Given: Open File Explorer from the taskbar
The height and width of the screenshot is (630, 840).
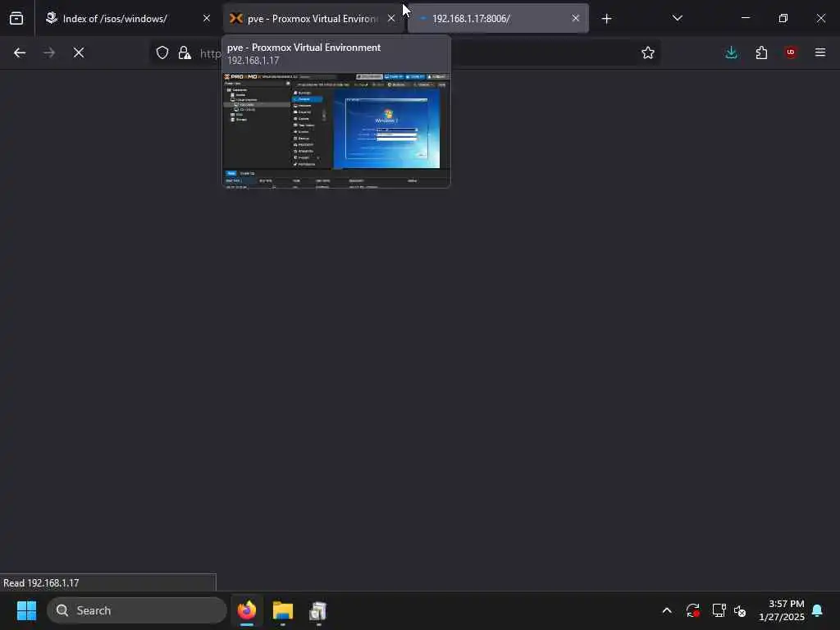Looking at the screenshot, I should 283,610.
